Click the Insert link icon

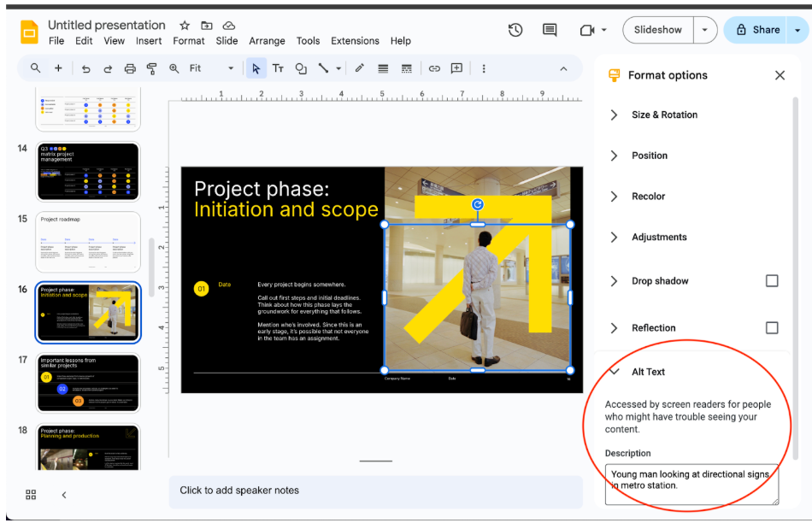(x=434, y=68)
